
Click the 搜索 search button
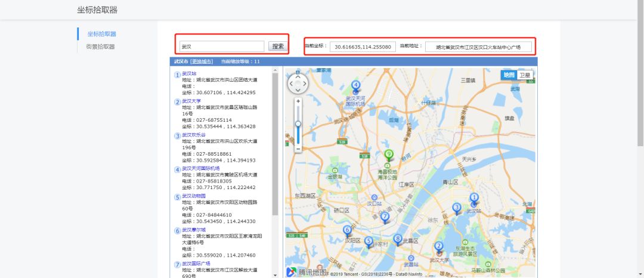click(x=278, y=47)
